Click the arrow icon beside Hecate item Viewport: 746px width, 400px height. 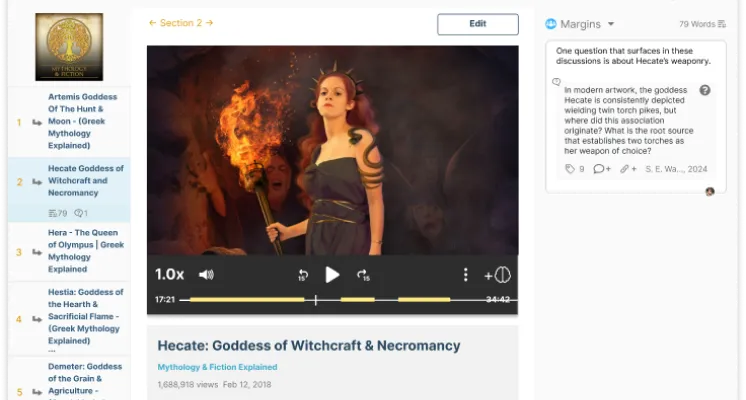(37, 182)
